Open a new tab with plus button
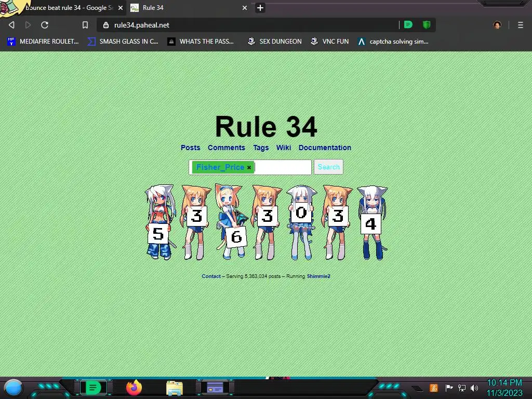Viewport: 532px width, 399px height. click(260, 8)
